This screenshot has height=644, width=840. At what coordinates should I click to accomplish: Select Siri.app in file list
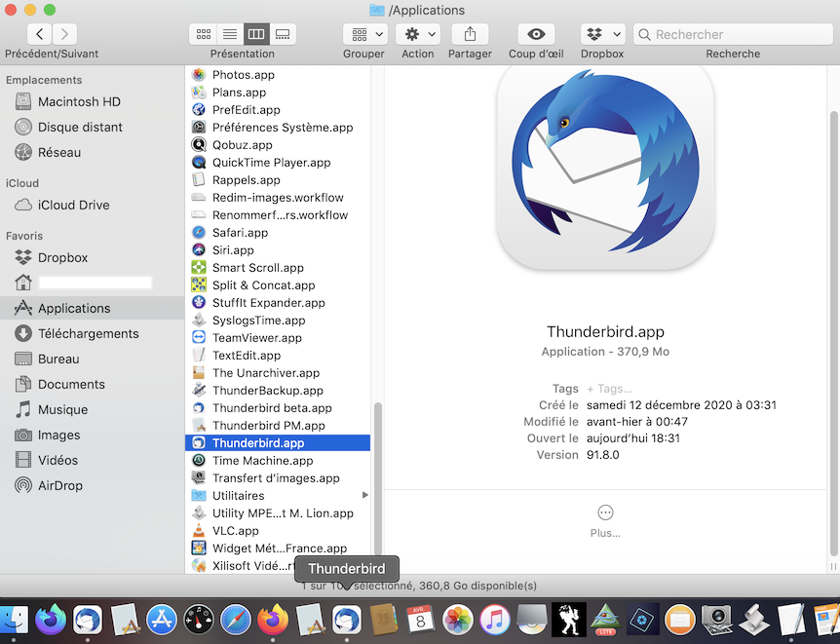pyautogui.click(x=278, y=250)
